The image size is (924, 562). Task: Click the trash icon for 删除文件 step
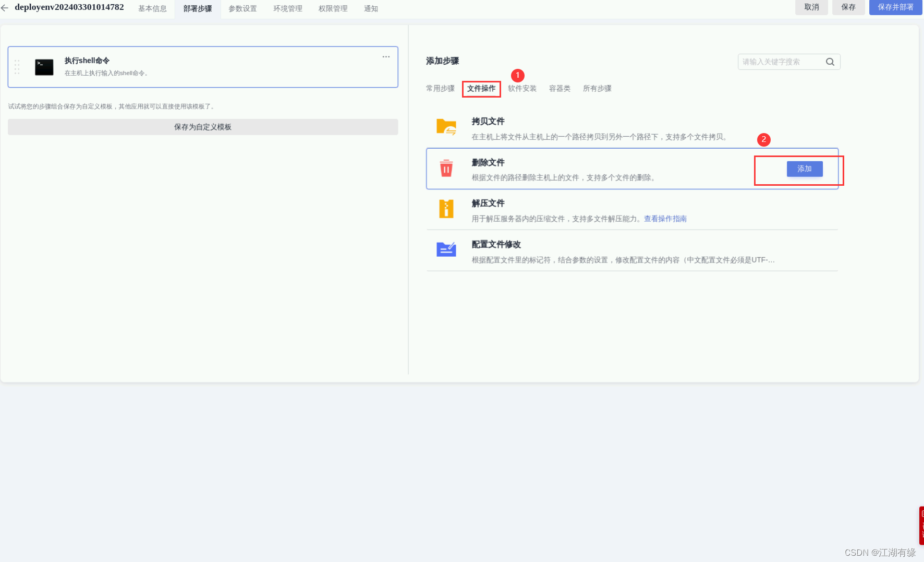point(446,168)
